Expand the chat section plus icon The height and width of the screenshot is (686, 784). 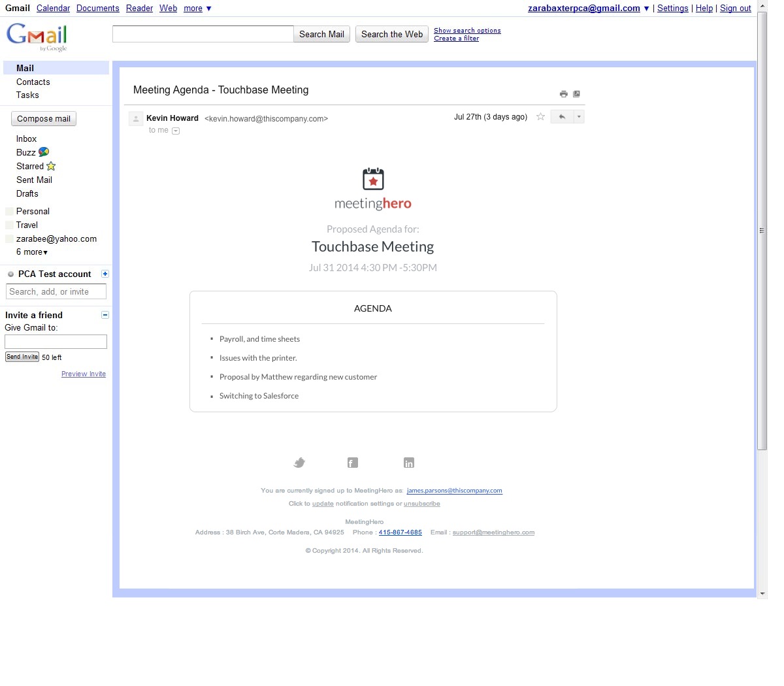click(x=105, y=274)
